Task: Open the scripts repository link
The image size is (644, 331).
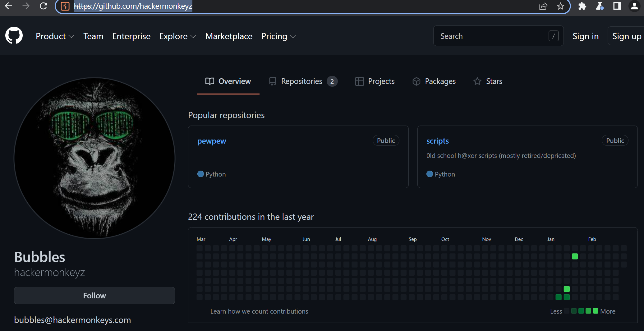Action: (x=437, y=141)
